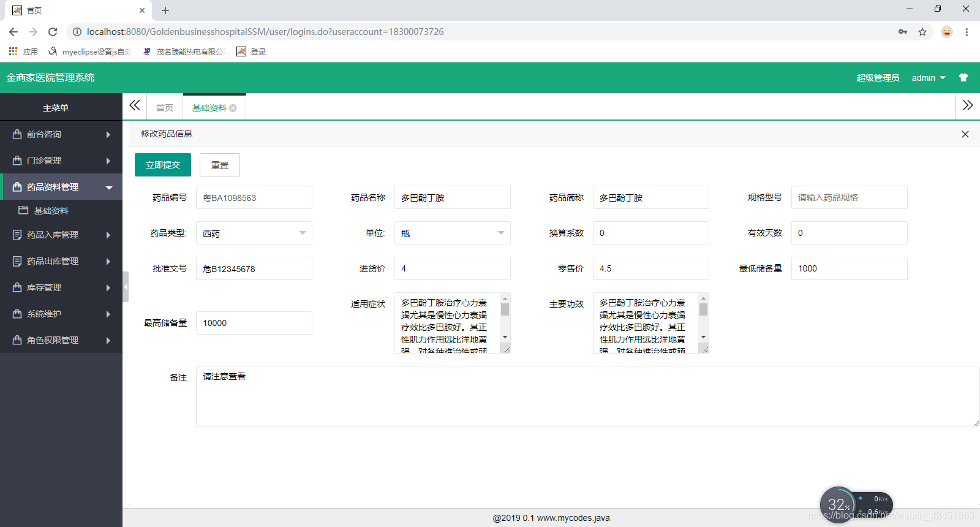Expand the 角色权限管理 menu

61,340
